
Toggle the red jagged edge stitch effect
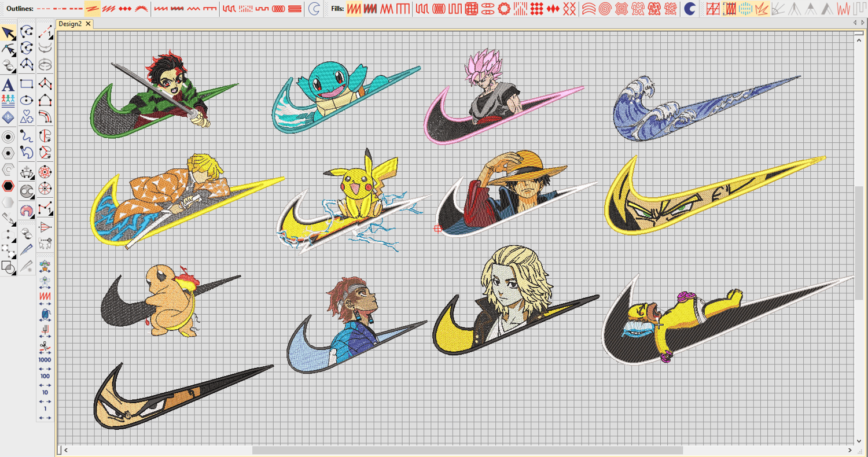pyautogui.click(x=762, y=9)
